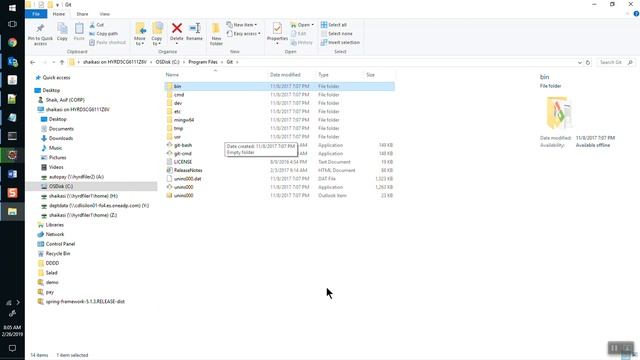Select Downloads in the navigation pane
The height and width of the screenshot is (360, 640).
point(61,138)
